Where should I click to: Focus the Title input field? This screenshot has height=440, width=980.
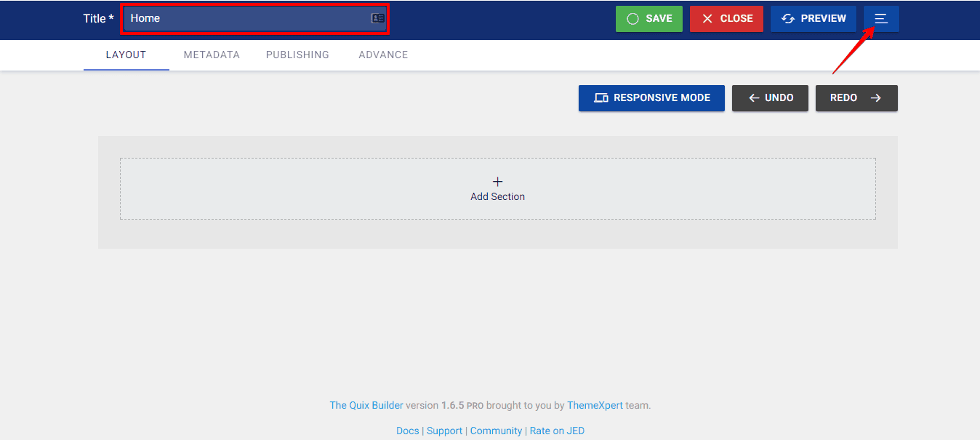click(x=247, y=19)
